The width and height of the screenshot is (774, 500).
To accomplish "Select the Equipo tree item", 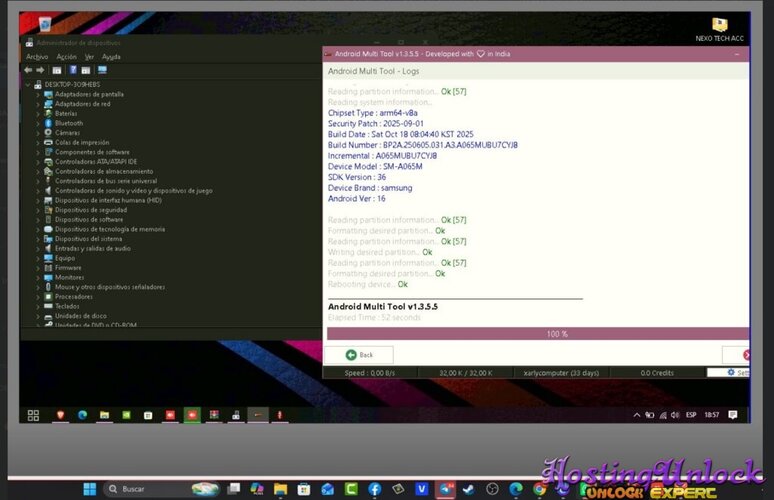I will tap(65, 258).
